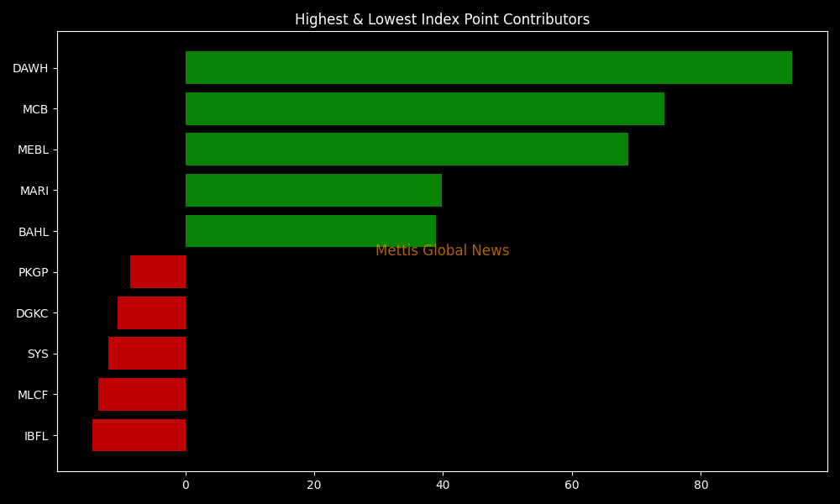Image resolution: width=840 pixels, height=504 pixels.
Task: Click the IBFL red bar
Action: click(139, 435)
